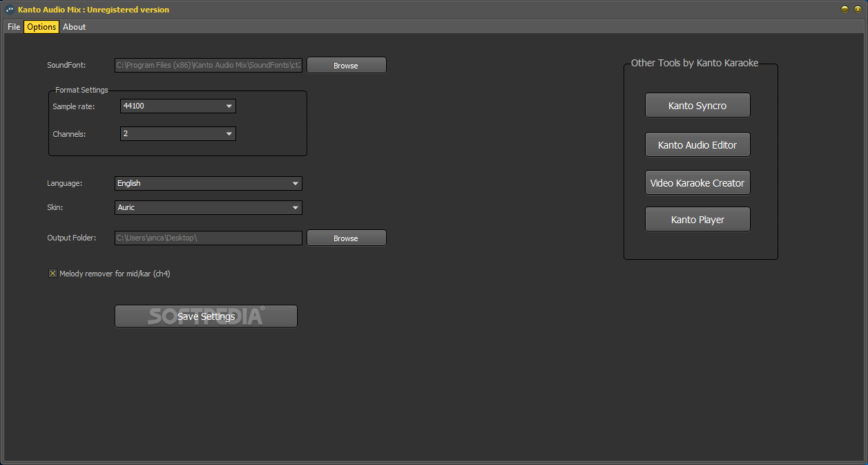The height and width of the screenshot is (465, 868).
Task: Open Video Karaoke Creator tool
Action: tap(697, 183)
